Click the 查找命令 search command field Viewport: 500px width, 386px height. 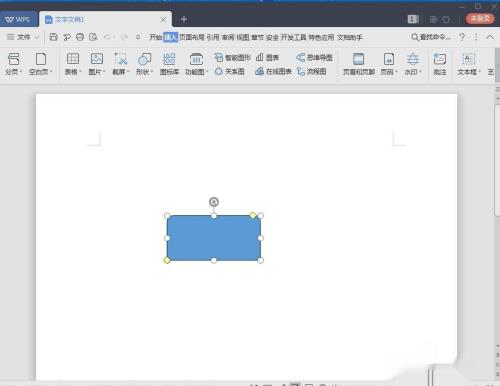click(x=431, y=37)
